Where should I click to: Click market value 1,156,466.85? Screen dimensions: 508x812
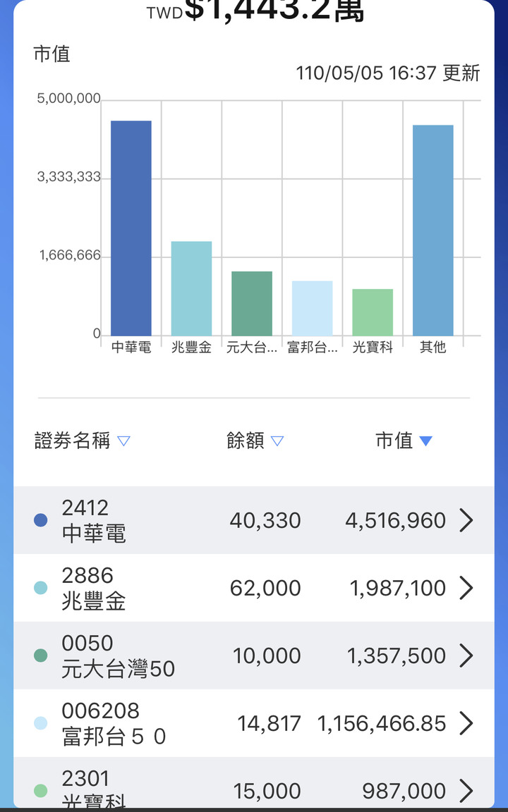(382, 723)
